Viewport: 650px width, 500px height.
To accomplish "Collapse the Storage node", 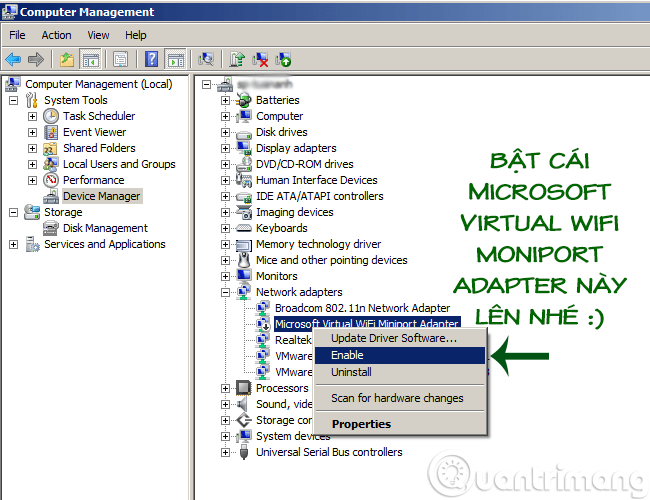I will click(x=14, y=212).
